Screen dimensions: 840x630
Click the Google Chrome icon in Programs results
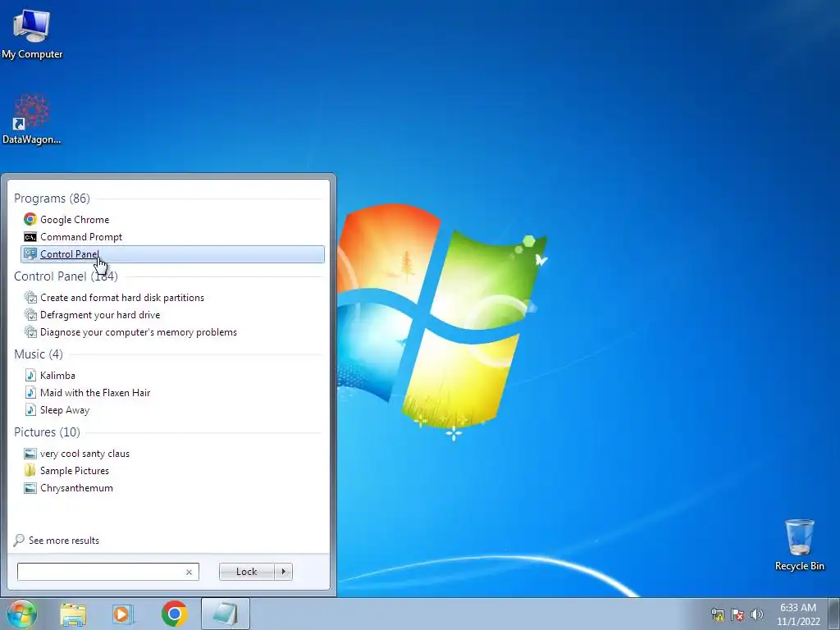pos(30,219)
